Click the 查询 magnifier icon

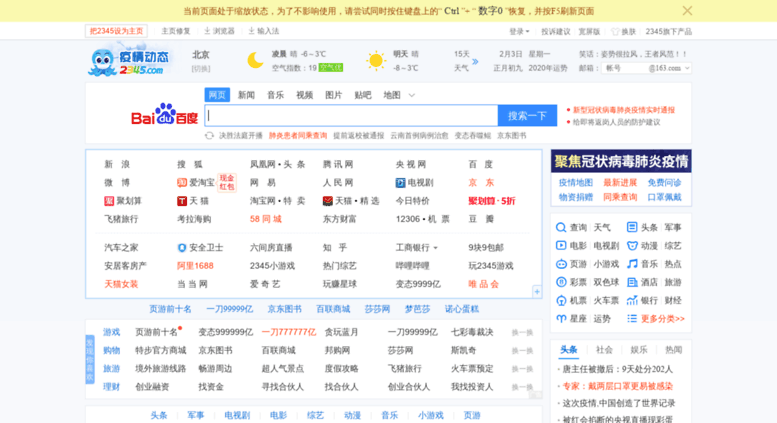coord(561,227)
